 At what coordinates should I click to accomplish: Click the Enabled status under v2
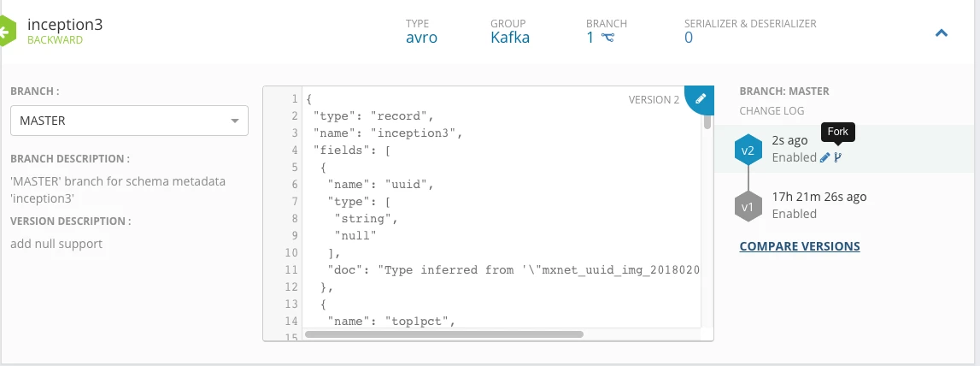tap(795, 157)
